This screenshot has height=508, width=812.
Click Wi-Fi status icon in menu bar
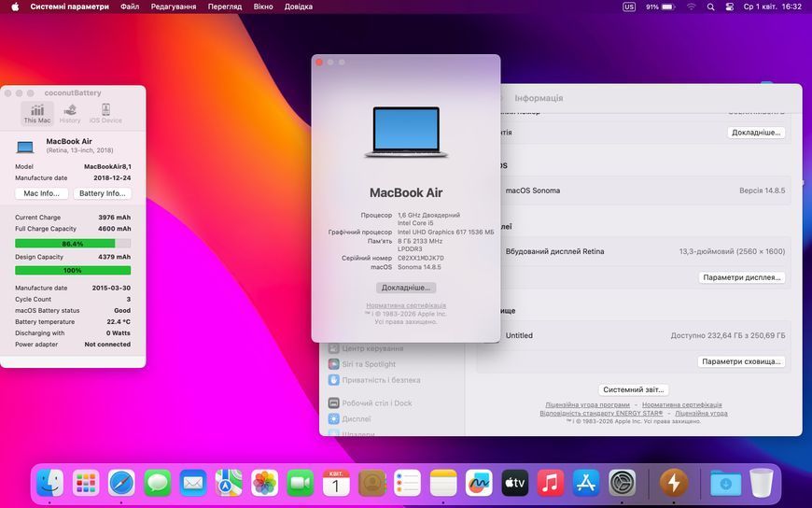[x=692, y=7]
